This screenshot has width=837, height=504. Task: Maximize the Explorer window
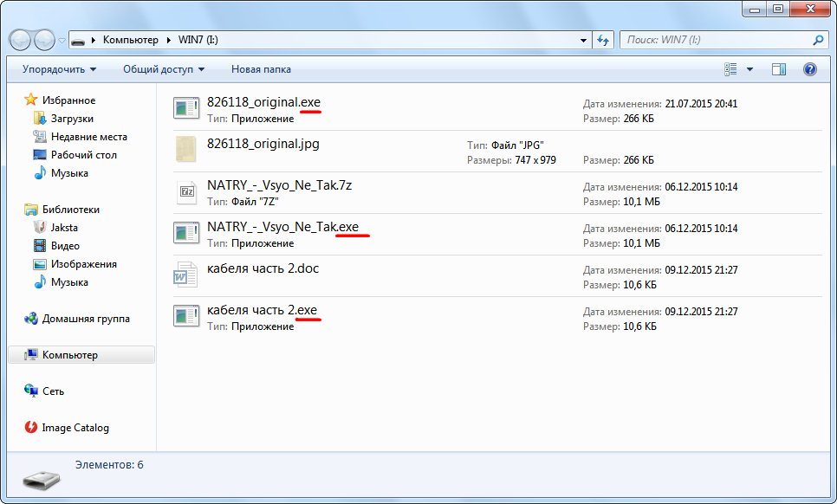pyautogui.click(x=778, y=9)
